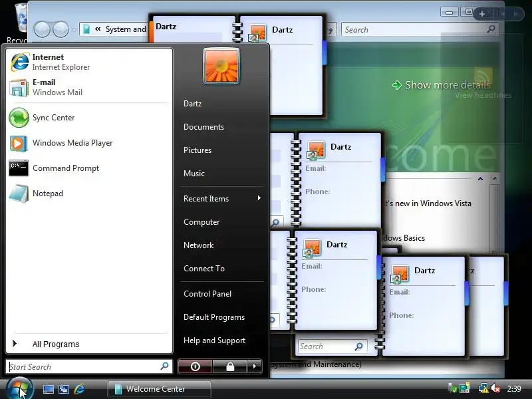Open shutdown options arrow menu
The width and height of the screenshot is (532, 399).
pos(255,366)
